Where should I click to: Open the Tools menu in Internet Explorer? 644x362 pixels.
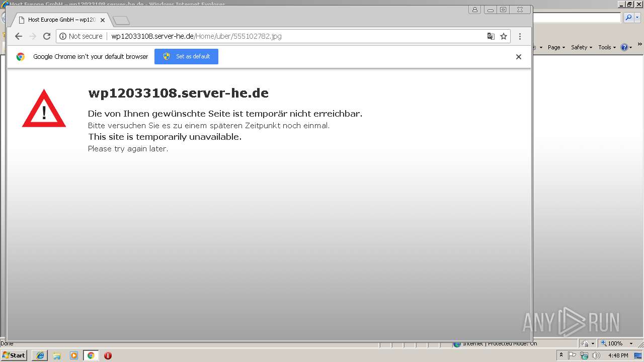[x=607, y=47]
